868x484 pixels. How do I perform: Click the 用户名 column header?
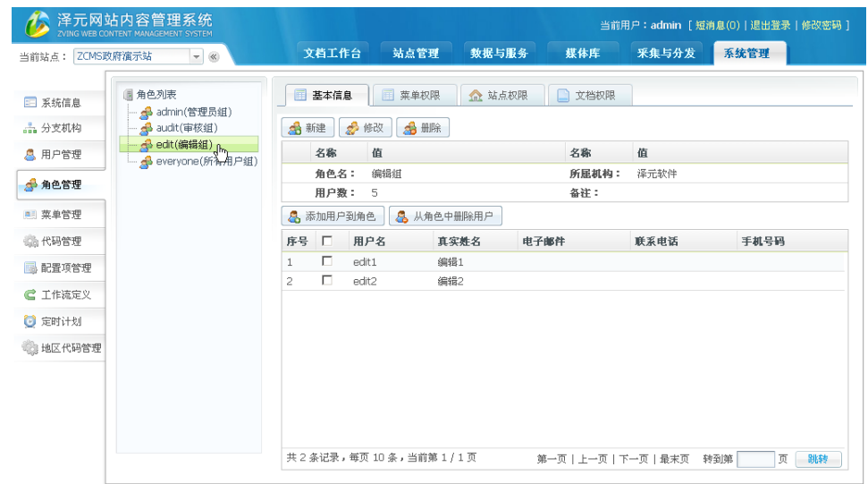369,242
